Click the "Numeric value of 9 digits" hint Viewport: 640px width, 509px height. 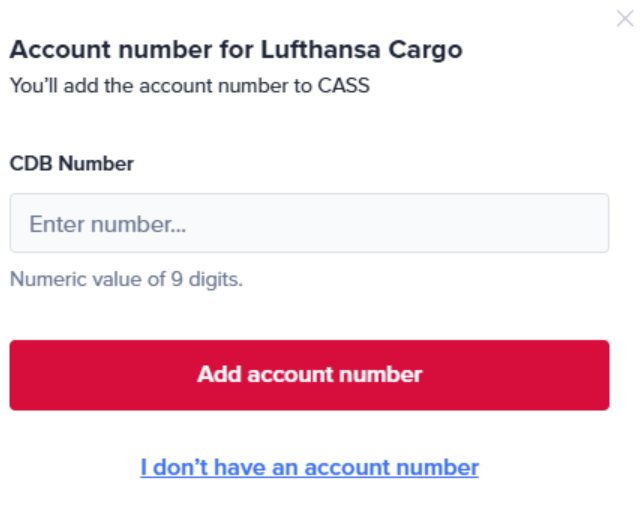tap(126, 279)
